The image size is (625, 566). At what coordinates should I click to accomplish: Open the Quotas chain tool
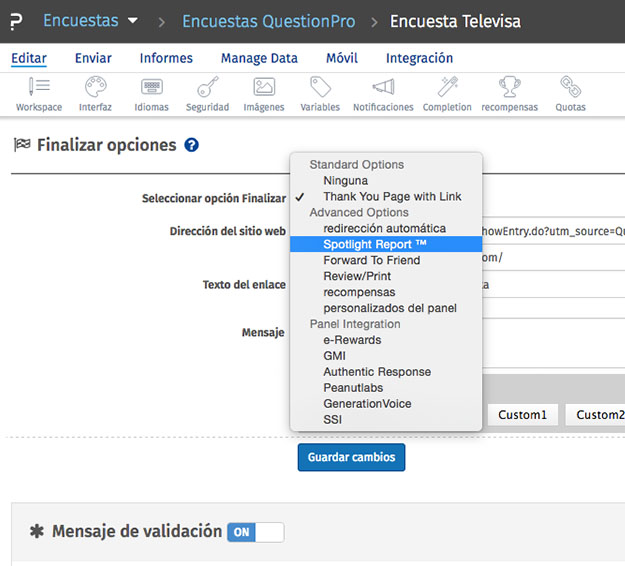click(570, 94)
